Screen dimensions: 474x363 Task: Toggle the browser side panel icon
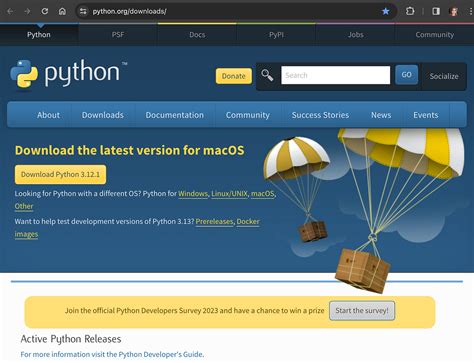436,11
